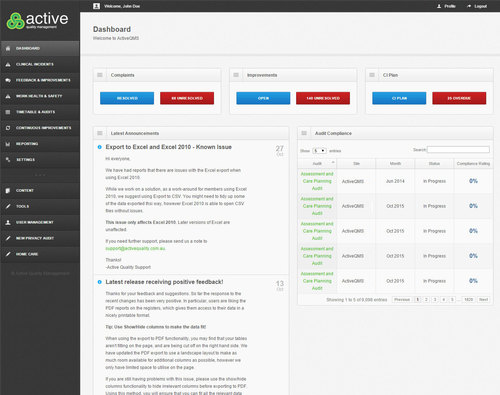Click the Audit Compliance search field
This screenshot has width=500, height=395.
(458, 150)
